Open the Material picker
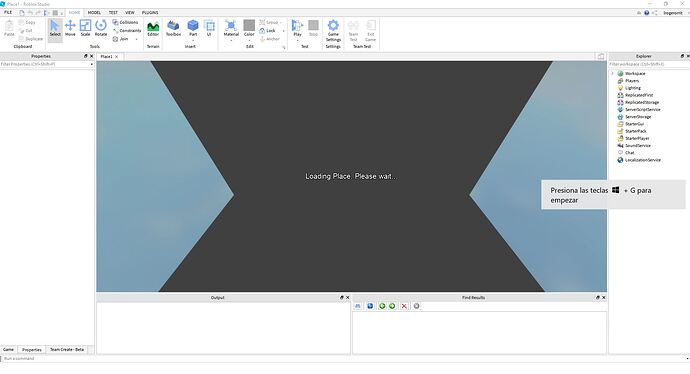 pos(231,28)
